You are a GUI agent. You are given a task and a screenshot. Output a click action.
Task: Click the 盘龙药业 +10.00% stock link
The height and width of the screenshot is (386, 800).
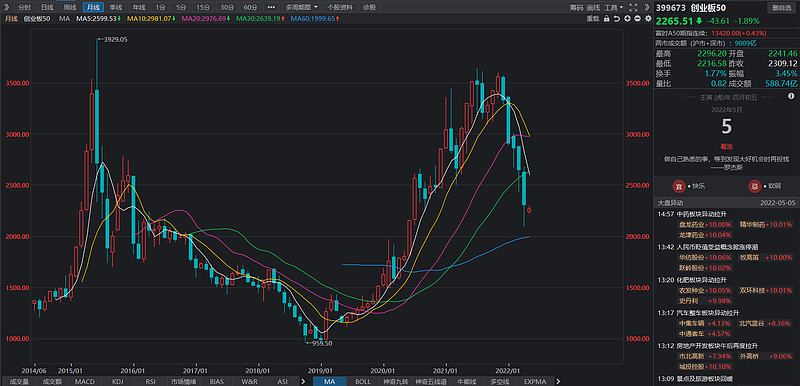(x=705, y=224)
